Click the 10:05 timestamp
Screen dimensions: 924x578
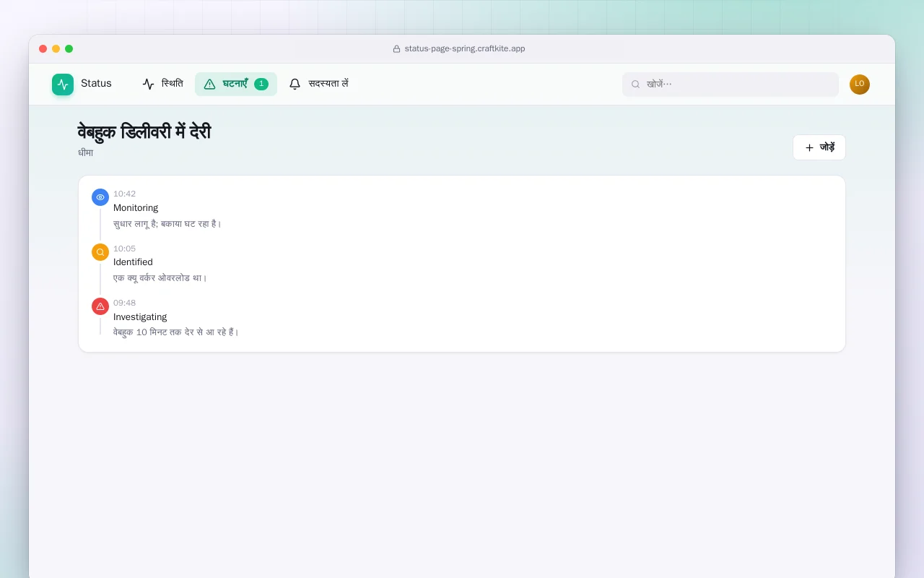tap(124, 249)
